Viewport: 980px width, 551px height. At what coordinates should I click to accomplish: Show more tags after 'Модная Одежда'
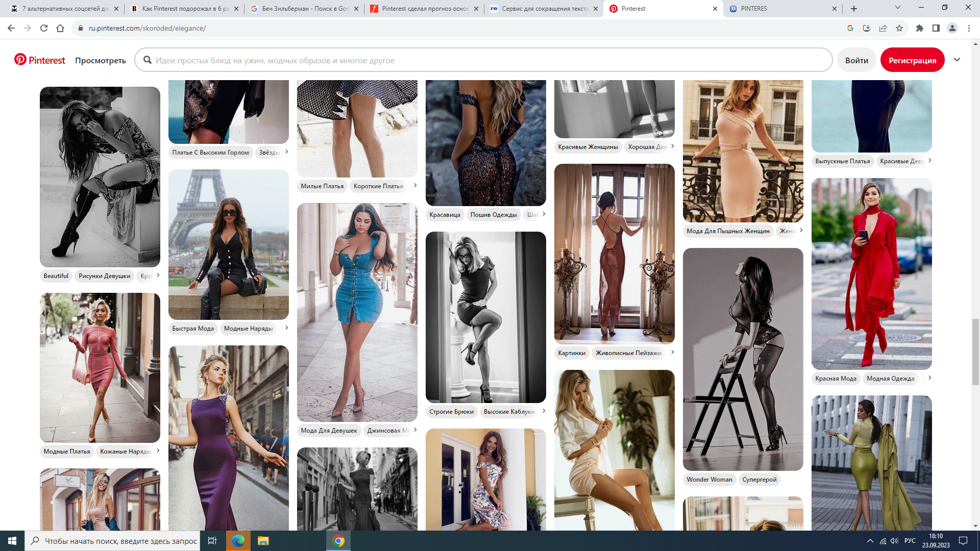[x=929, y=378]
